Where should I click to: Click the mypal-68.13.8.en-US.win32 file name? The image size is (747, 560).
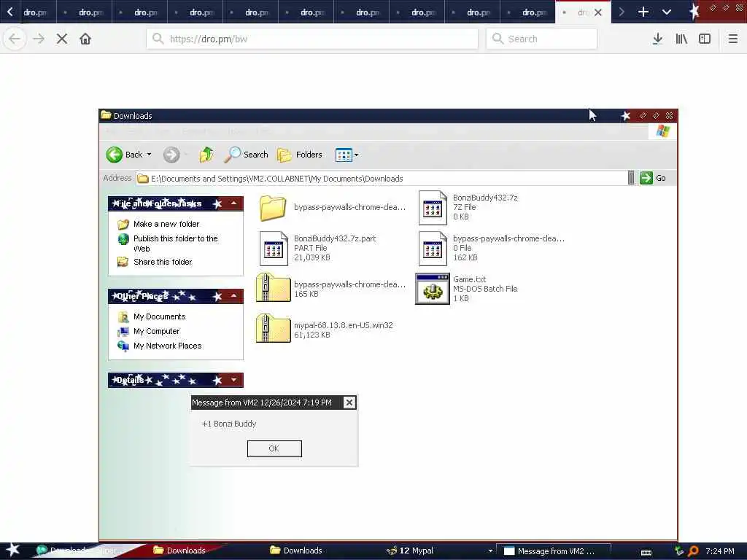(x=343, y=325)
